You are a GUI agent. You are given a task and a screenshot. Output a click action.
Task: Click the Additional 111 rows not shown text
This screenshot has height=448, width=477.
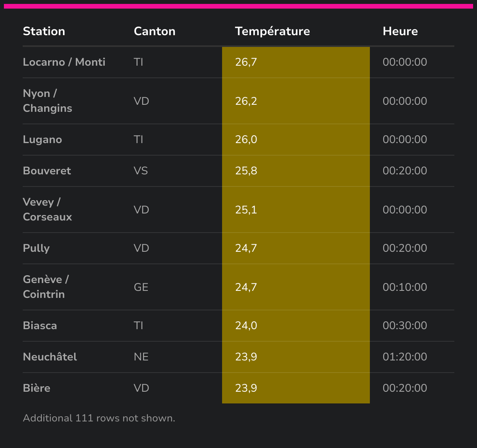tap(99, 418)
